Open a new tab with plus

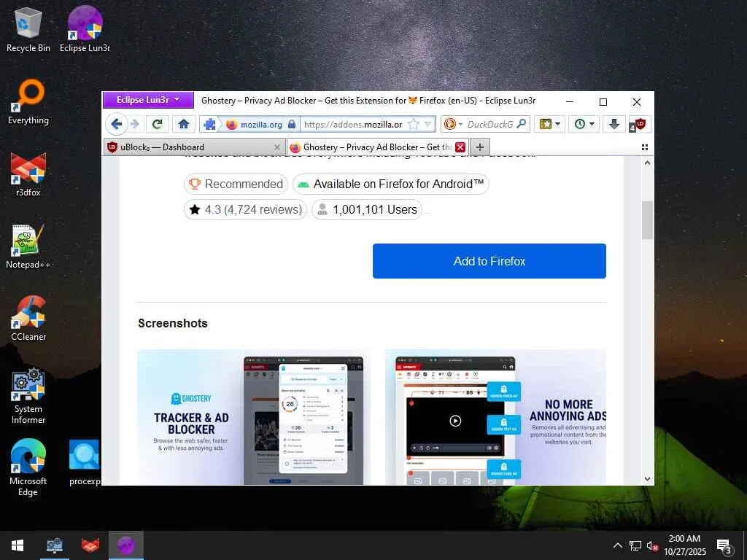pyautogui.click(x=480, y=147)
